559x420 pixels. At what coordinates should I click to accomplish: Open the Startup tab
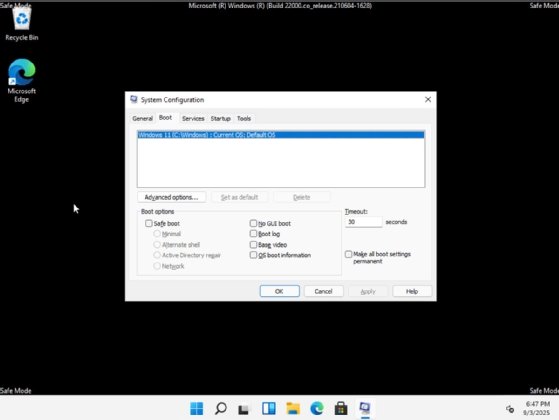(220, 118)
